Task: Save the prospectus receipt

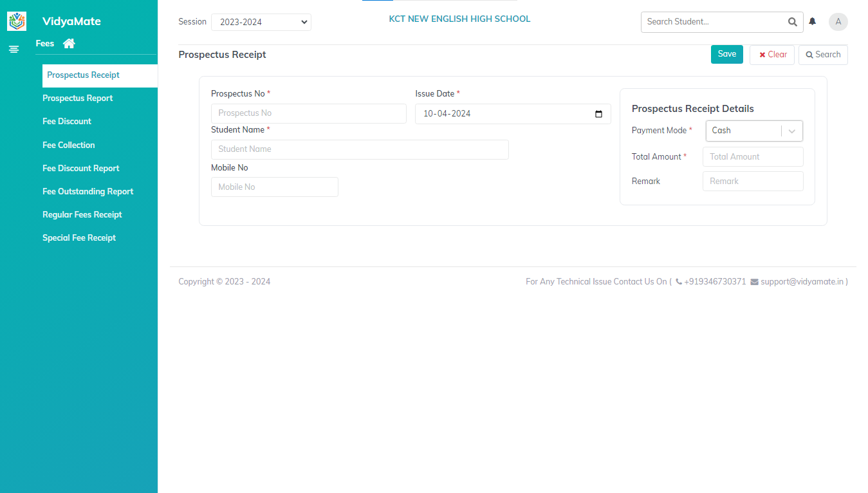Action: (726, 55)
